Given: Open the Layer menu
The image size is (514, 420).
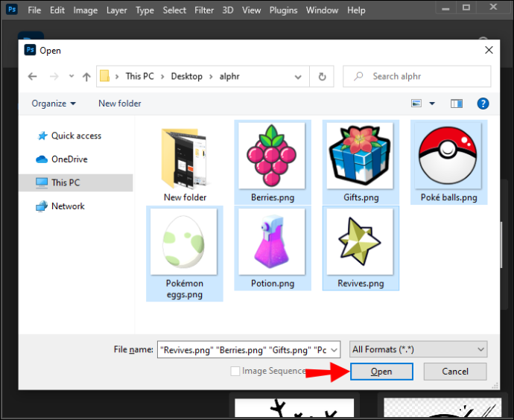Looking at the screenshot, I should point(116,10).
